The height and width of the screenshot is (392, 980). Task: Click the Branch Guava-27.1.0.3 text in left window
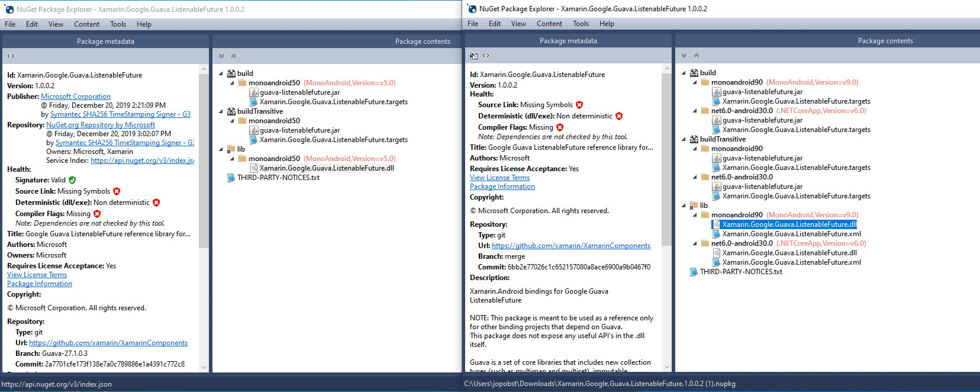click(65, 354)
